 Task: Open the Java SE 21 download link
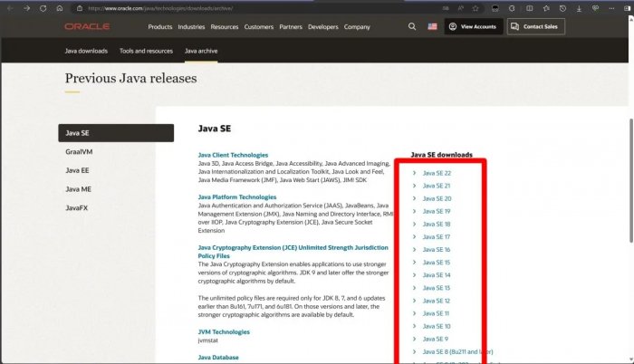(437, 186)
